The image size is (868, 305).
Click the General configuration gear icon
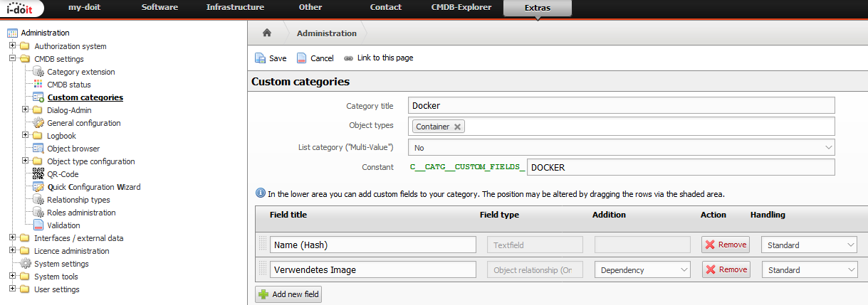coord(38,123)
